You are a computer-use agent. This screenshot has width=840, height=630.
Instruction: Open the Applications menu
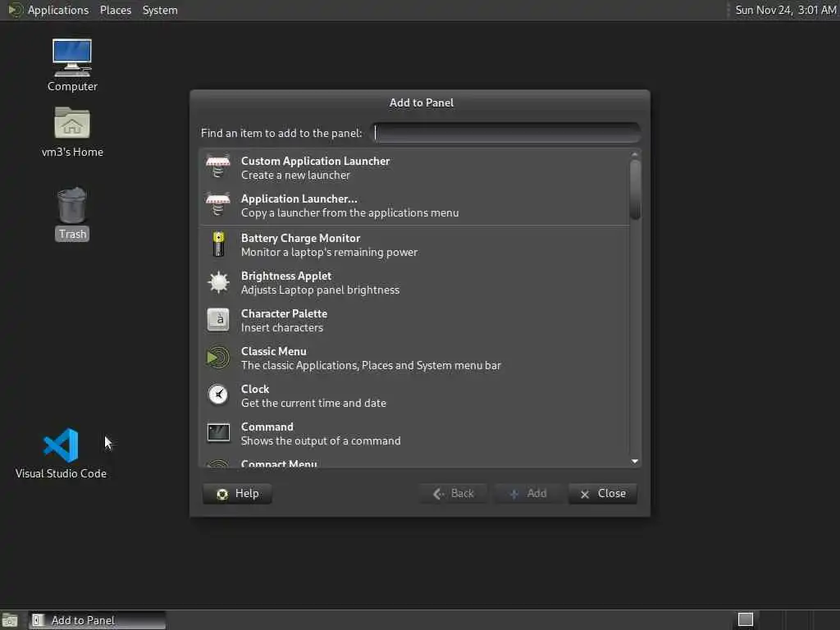pyautogui.click(x=58, y=10)
